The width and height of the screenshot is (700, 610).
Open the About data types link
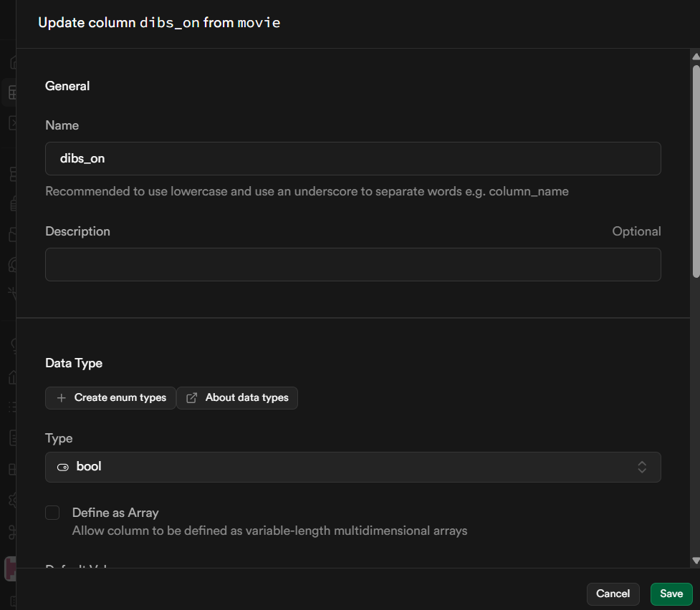click(237, 398)
